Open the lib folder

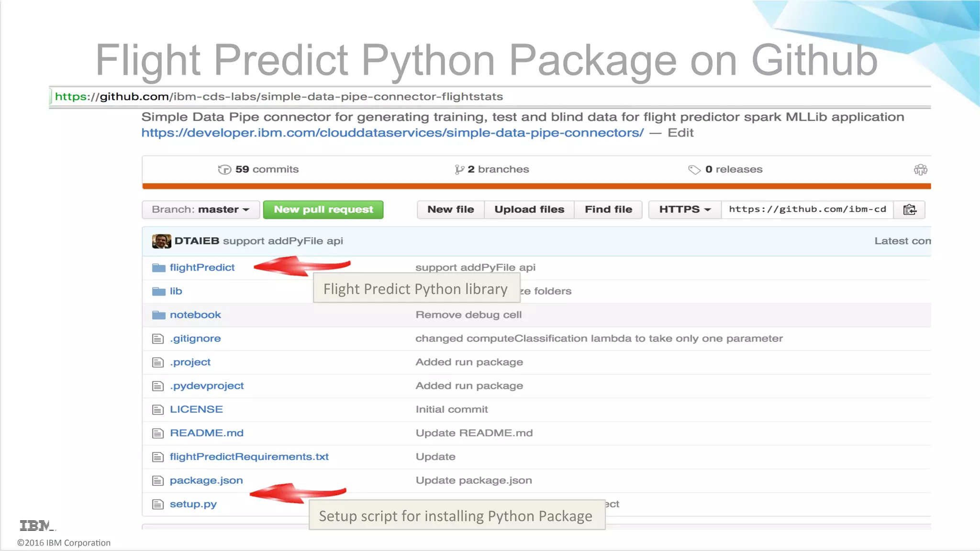[x=176, y=291]
